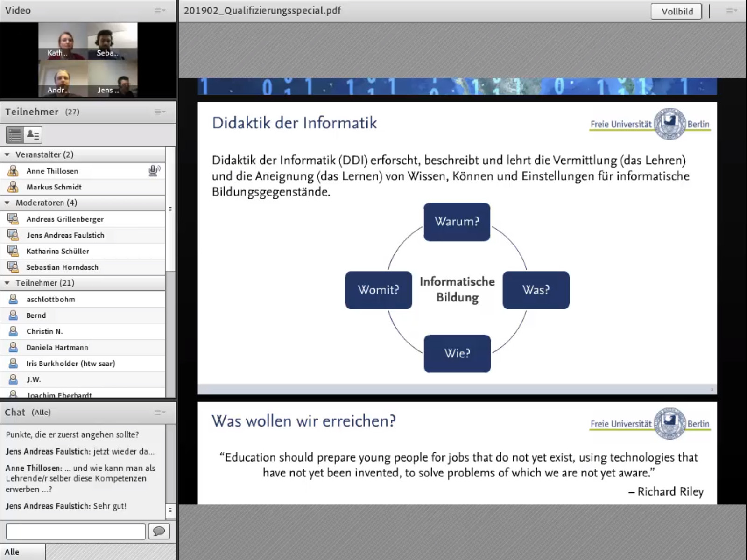Click presenter icon beside Sebastian Horndasch
747x560 pixels.
pyautogui.click(x=13, y=267)
